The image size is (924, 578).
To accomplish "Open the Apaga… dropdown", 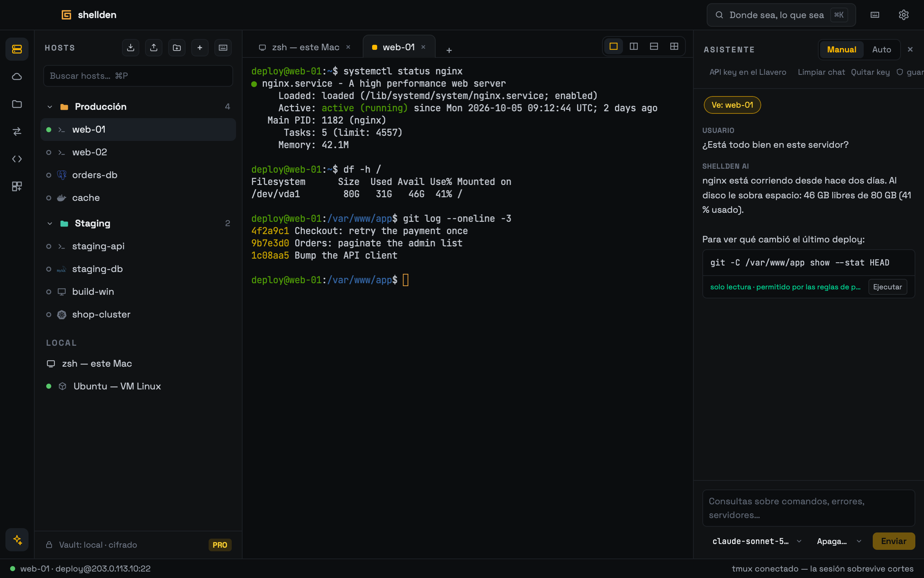I will click(x=839, y=541).
